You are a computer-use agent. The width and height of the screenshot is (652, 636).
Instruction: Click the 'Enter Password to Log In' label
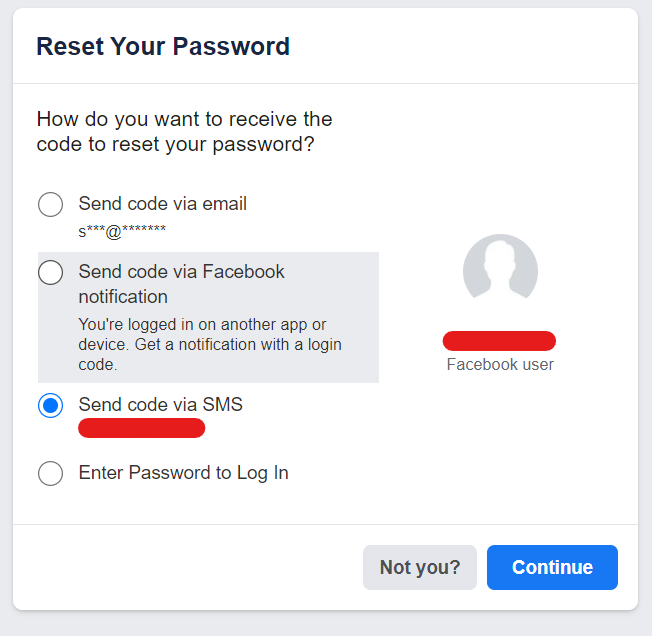[x=183, y=473]
